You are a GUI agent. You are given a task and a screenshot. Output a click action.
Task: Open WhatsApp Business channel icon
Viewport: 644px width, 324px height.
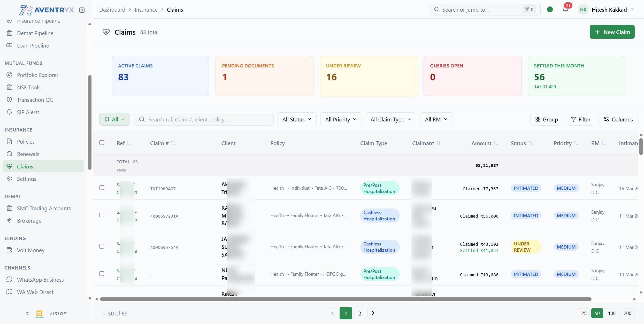click(x=9, y=279)
